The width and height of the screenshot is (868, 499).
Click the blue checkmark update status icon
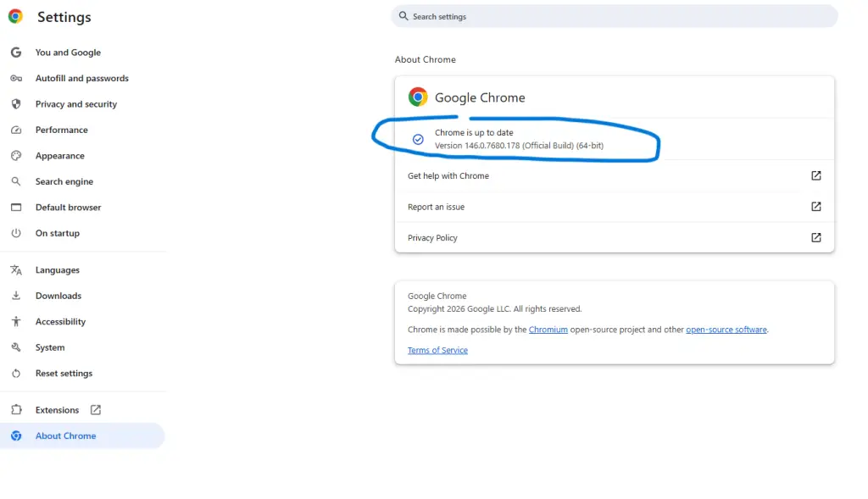[x=418, y=140]
